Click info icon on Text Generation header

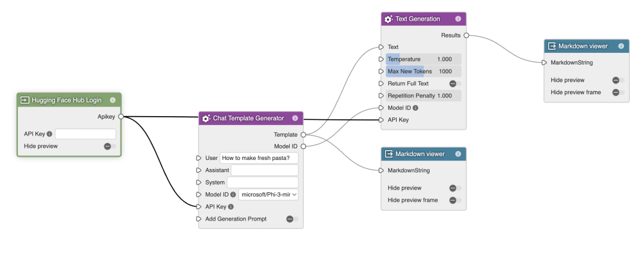[458, 19]
